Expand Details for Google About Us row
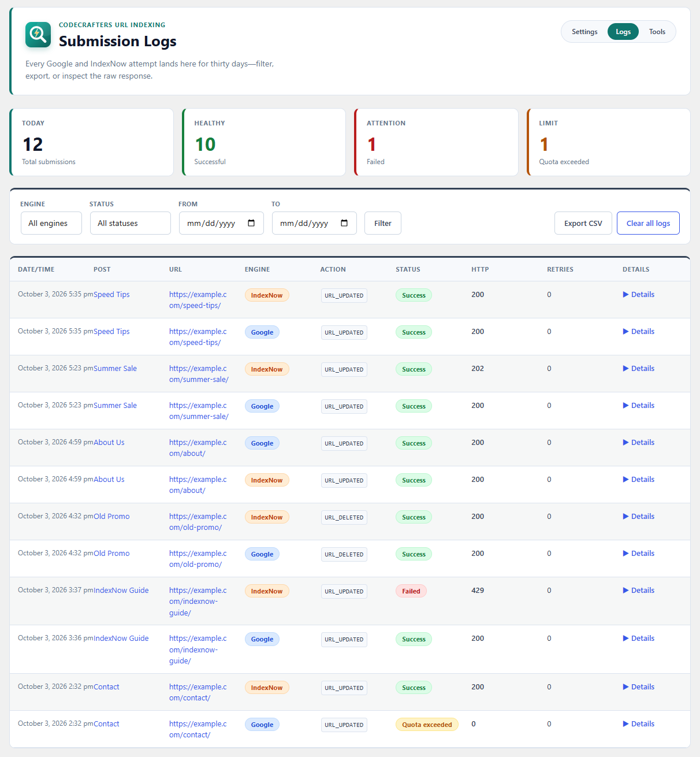This screenshot has width=700, height=757. pos(638,442)
